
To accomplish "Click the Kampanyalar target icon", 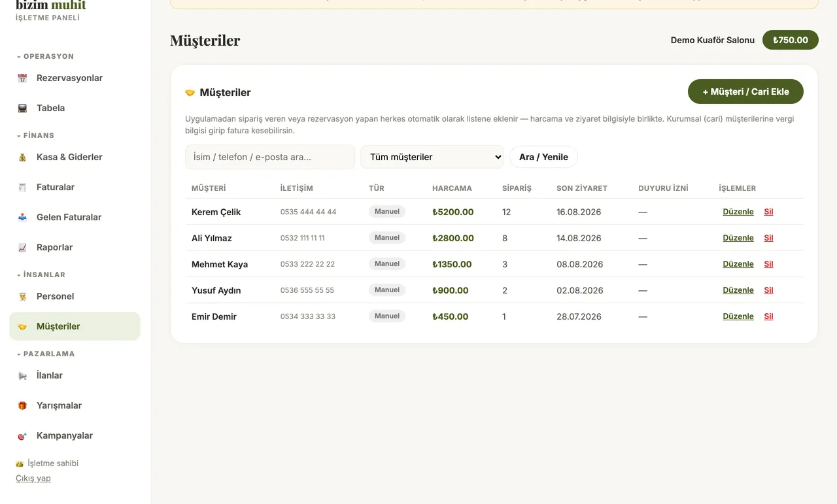I will pos(22,436).
